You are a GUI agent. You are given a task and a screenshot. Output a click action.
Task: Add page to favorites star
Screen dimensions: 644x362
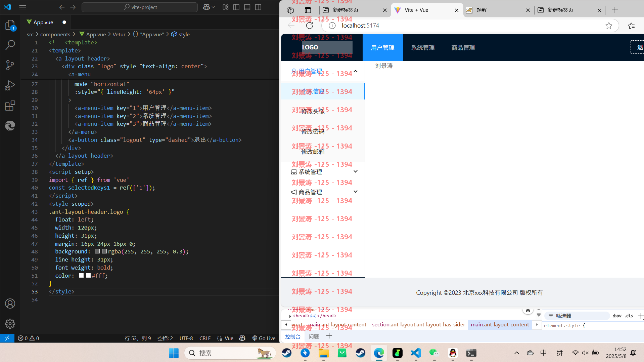pos(609,26)
